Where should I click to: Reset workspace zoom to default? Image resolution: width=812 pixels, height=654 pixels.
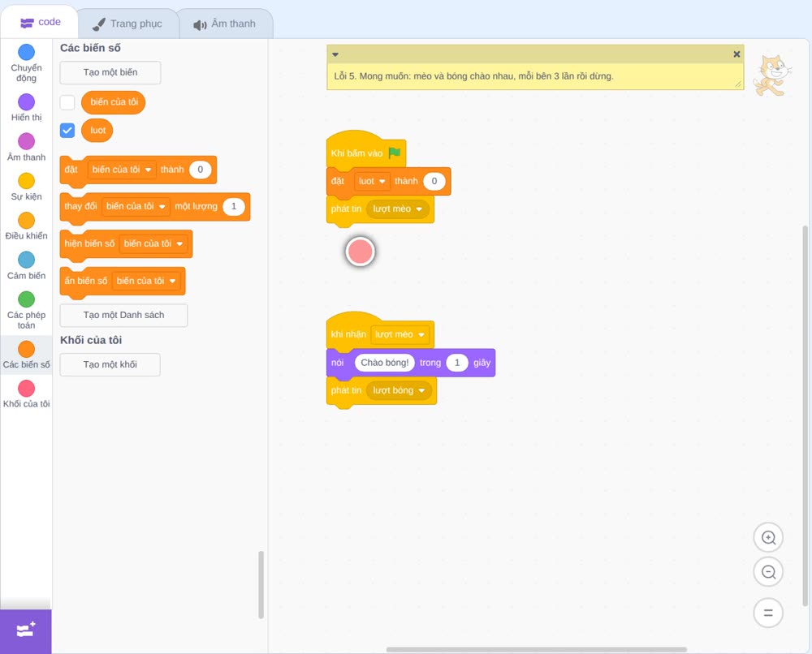pos(768,613)
